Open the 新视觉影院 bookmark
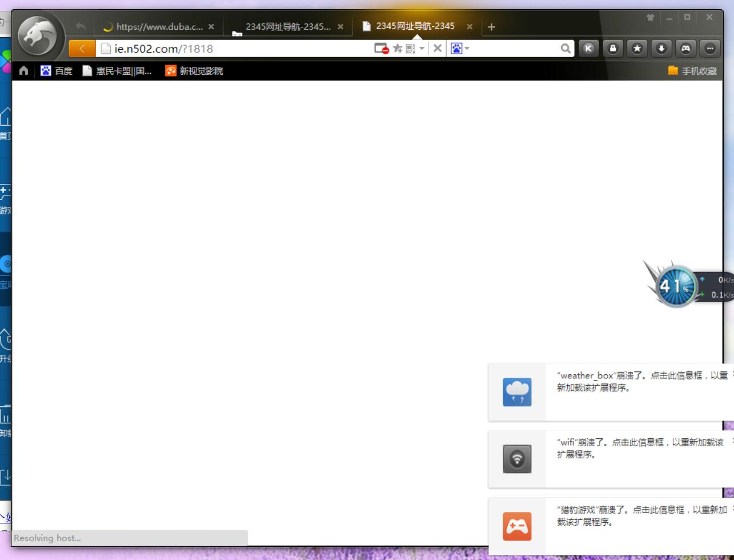The width and height of the screenshot is (734, 560). coord(194,71)
